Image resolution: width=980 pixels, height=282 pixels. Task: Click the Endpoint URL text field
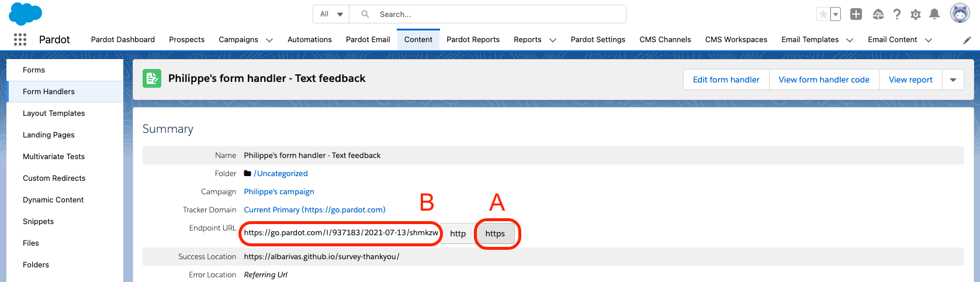point(341,233)
